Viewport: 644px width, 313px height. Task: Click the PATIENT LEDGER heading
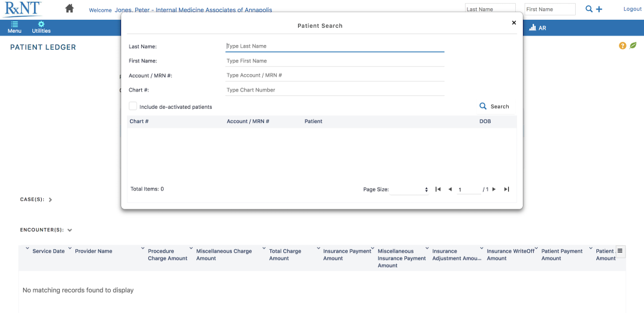43,47
